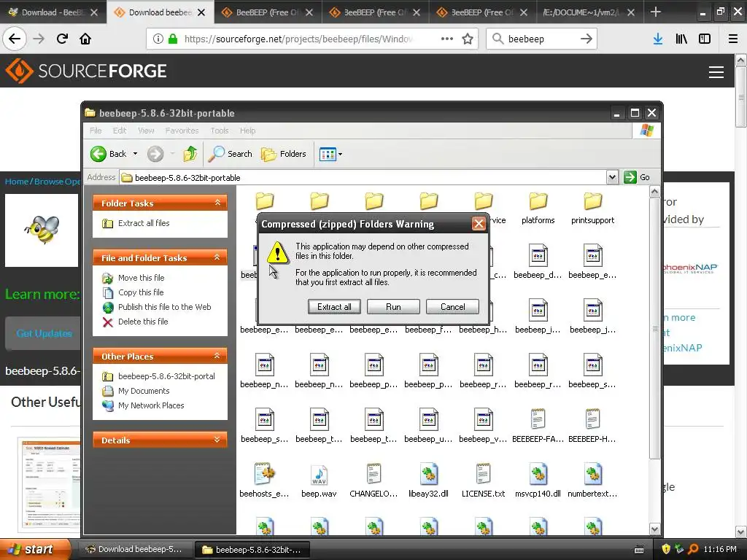Viewport: 747px width, 560px height.
Task: Click the Firefox search box
Action: pos(541,39)
